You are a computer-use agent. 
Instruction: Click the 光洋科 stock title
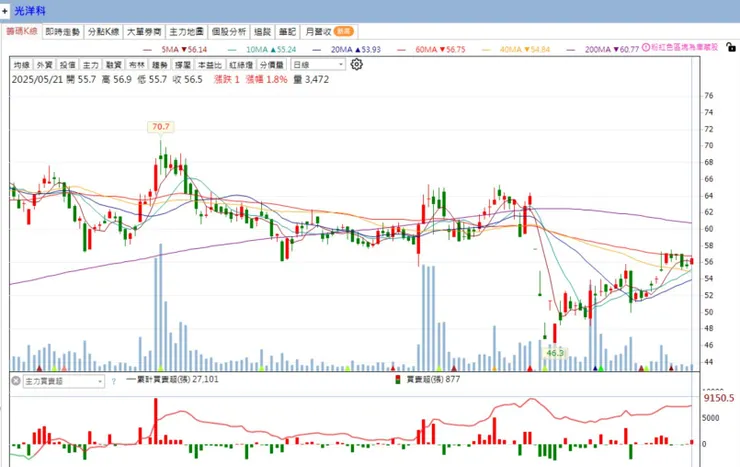click(x=30, y=10)
